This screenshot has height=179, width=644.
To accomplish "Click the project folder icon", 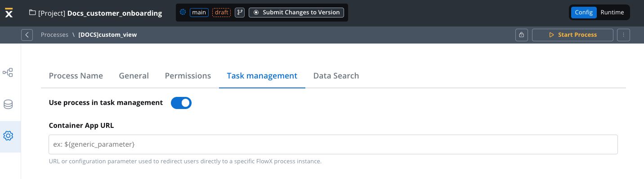I will (x=32, y=13).
